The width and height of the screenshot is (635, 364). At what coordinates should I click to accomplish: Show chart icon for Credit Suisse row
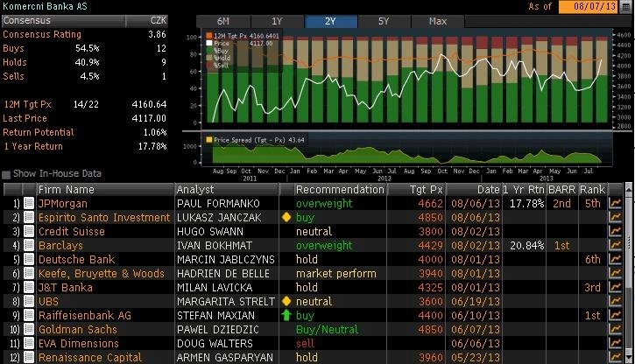point(615,231)
